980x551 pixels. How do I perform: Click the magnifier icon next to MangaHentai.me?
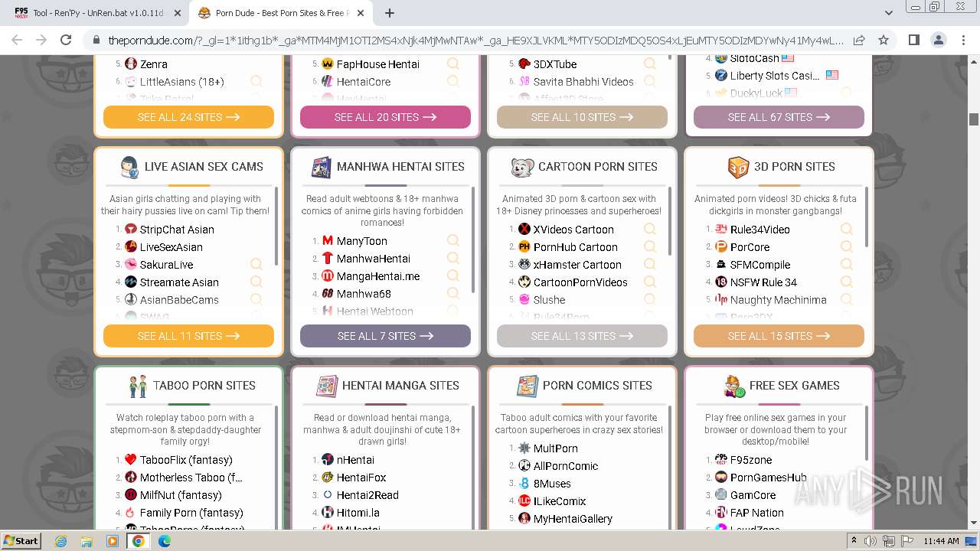(x=453, y=275)
